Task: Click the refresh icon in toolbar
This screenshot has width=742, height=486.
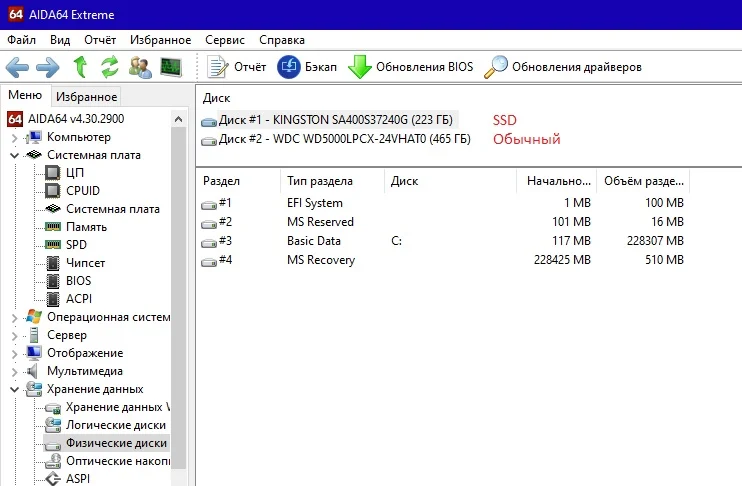Action: pyautogui.click(x=109, y=67)
